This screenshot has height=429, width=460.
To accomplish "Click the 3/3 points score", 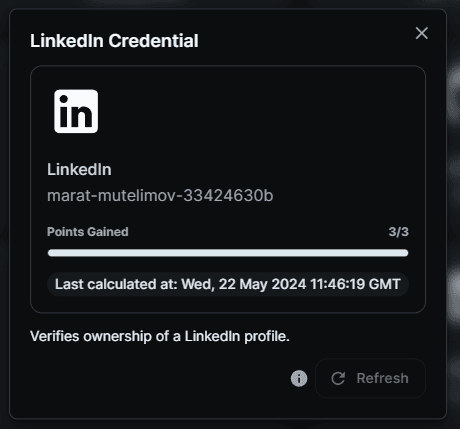I will pyautogui.click(x=399, y=232).
